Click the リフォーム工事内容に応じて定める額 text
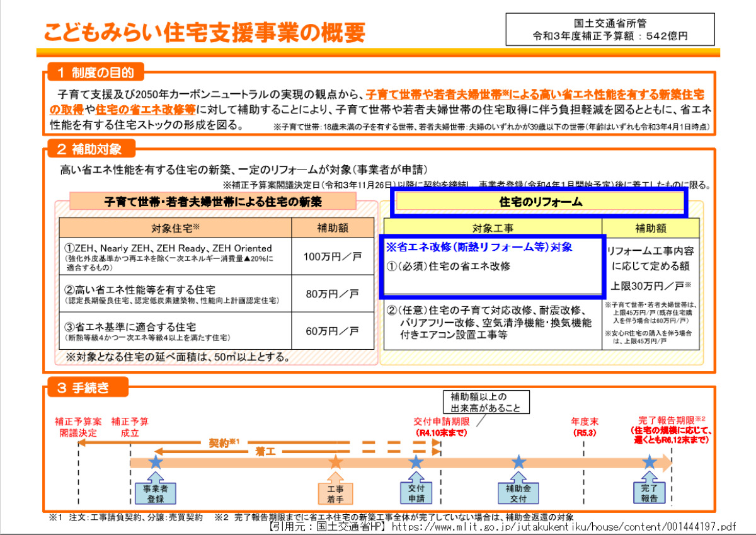This screenshot has width=756, height=535. (651, 258)
